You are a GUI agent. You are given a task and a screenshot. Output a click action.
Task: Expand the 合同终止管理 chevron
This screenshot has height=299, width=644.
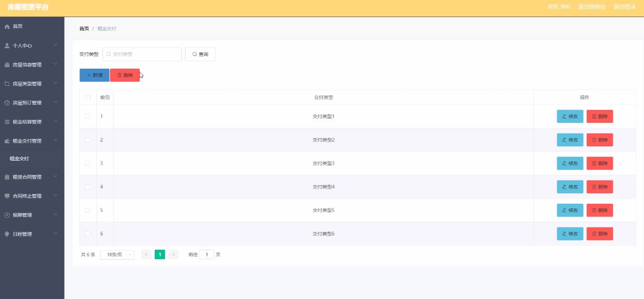coord(56,195)
